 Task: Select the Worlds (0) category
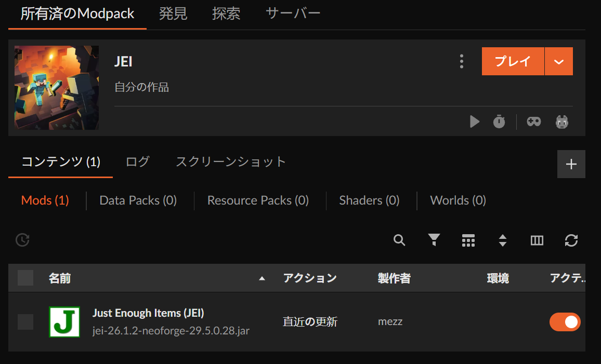pos(458,200)
